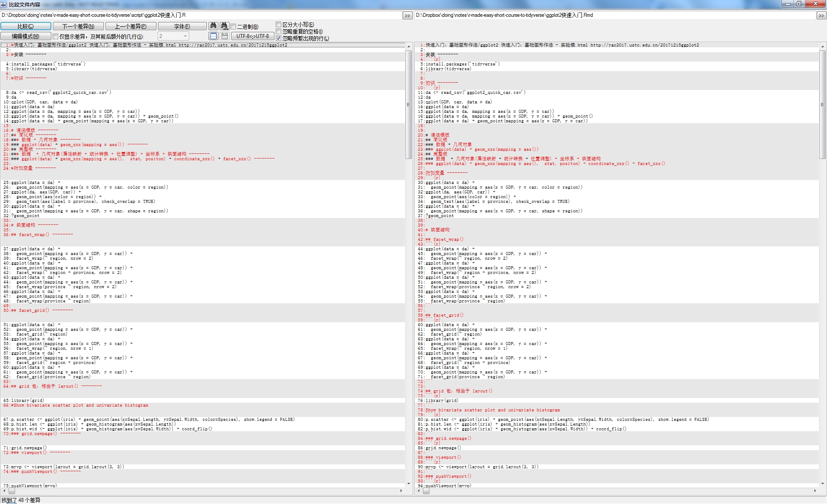
Task: Click right pane horizontal scroll-right arrow
Action: click(815, 491)
